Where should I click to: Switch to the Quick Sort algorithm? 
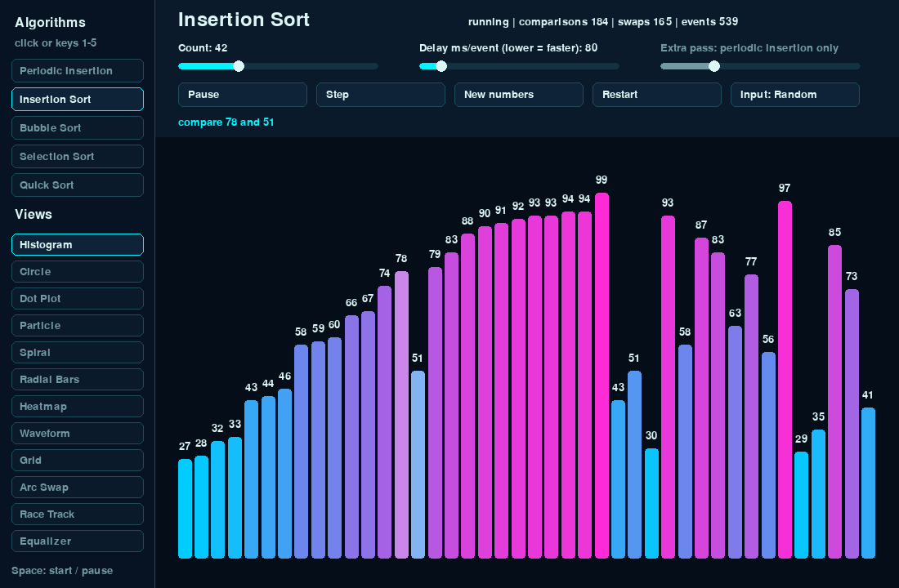point(78,185)
